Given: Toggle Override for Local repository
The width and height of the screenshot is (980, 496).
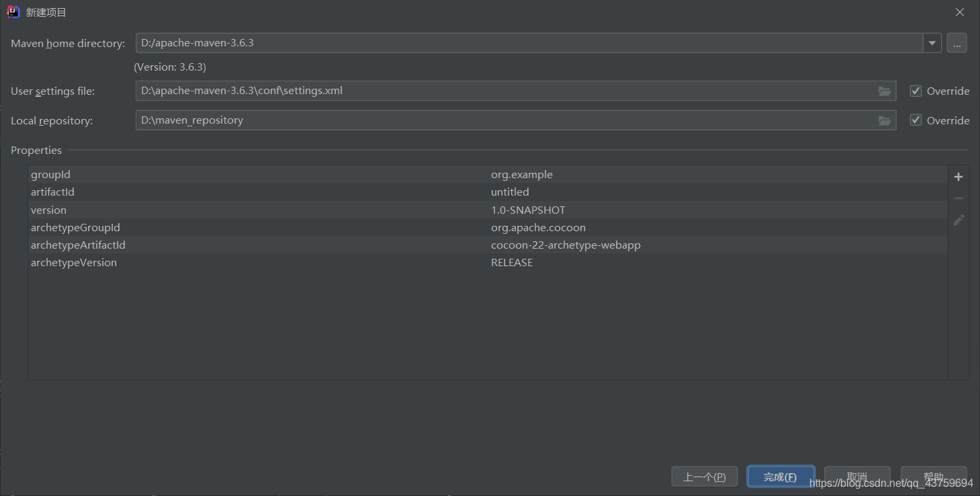Looking at the screenshot, I should [x=916, y=120].
